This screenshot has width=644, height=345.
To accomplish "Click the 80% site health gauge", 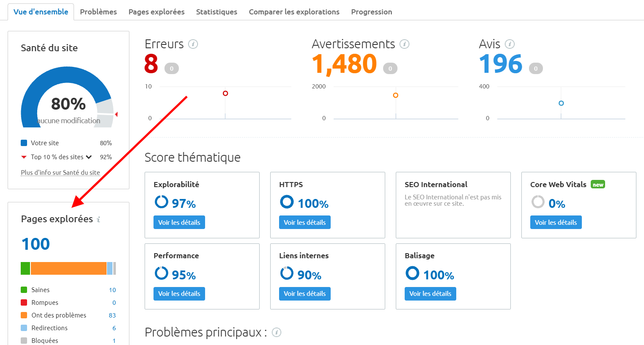I will (x=68, y=97).
